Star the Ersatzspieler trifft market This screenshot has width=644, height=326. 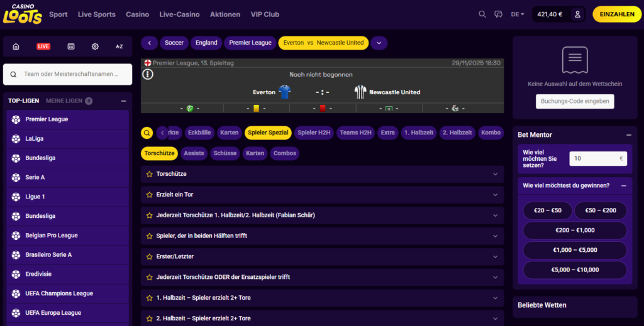(150, 277)
